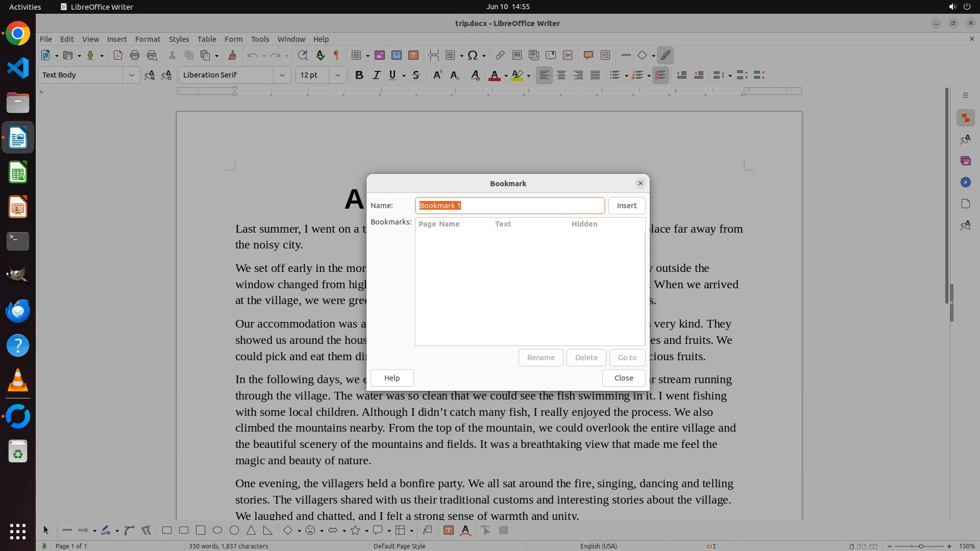This screenshot has width=980, height=551.
Task: Toggle Formatting Marks pilcrow icon
Action: [336, 55]
